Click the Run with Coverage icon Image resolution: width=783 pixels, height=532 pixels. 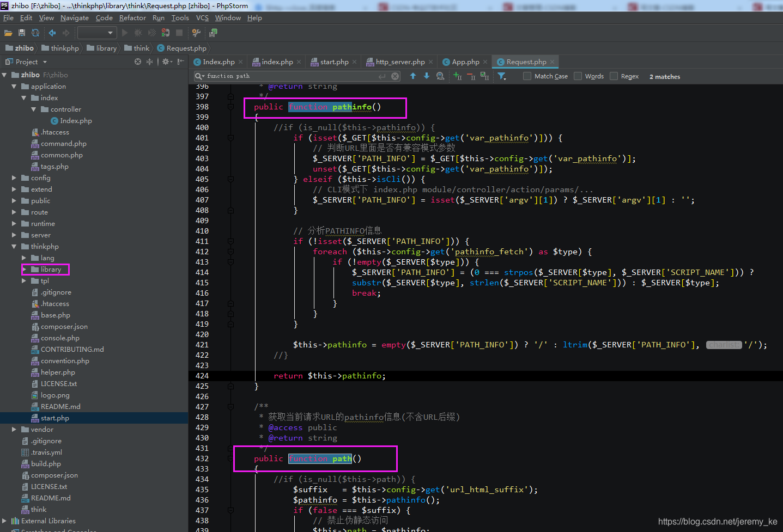pyautogui.click(x=152, y=33)
